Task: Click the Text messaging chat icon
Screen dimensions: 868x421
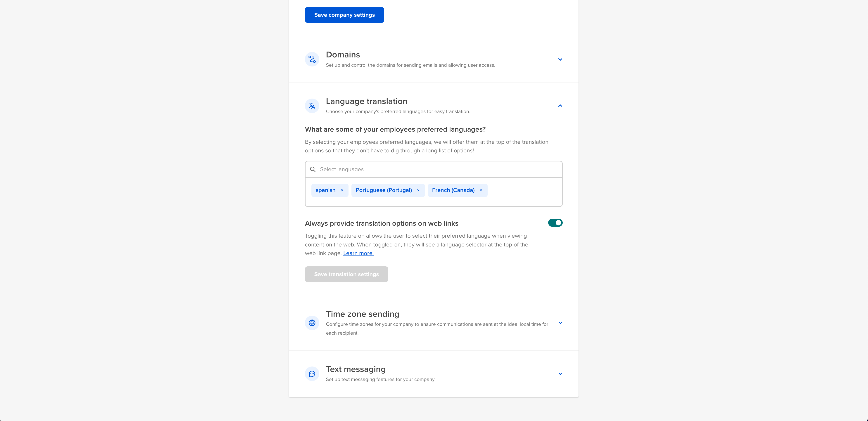Action: [312, 374]
